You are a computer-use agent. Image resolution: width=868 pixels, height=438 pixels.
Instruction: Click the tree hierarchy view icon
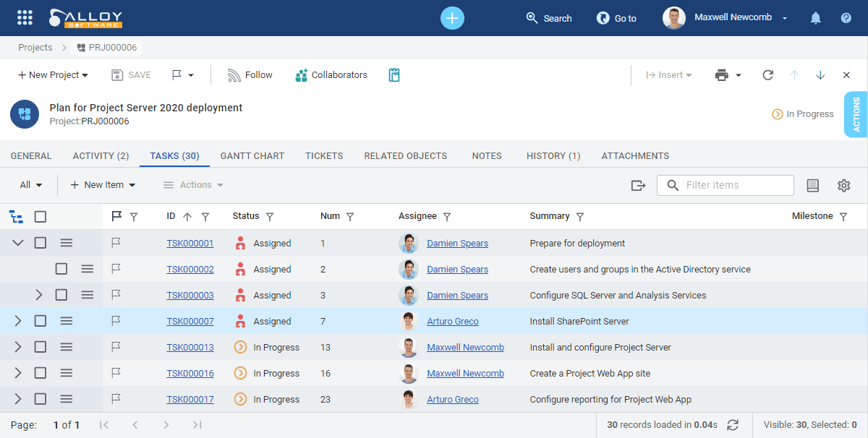(16, 216)
